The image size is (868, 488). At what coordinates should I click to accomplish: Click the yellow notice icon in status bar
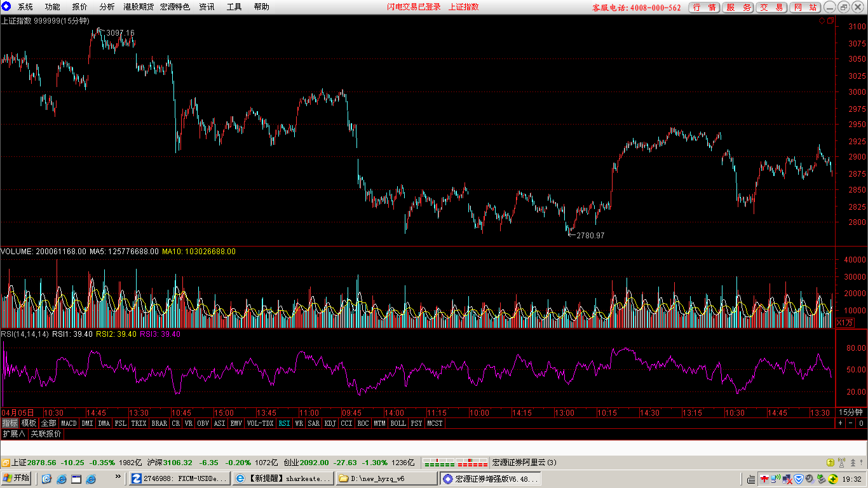tap(830, 463)
